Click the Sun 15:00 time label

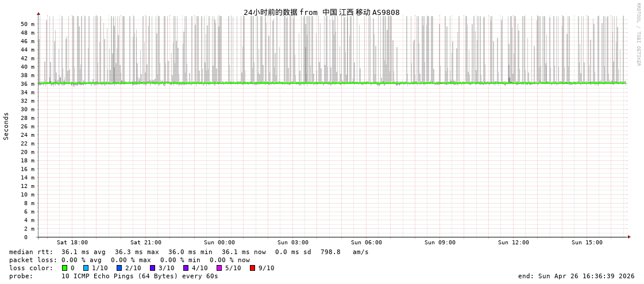pos(587,243)
